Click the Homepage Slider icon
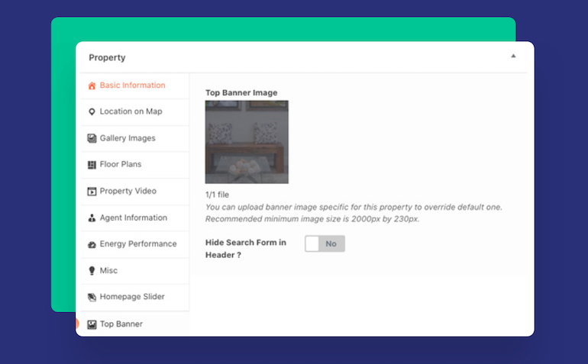Image resolution: width=588 pixels, height=364 pixels. [x=92, y=298]
